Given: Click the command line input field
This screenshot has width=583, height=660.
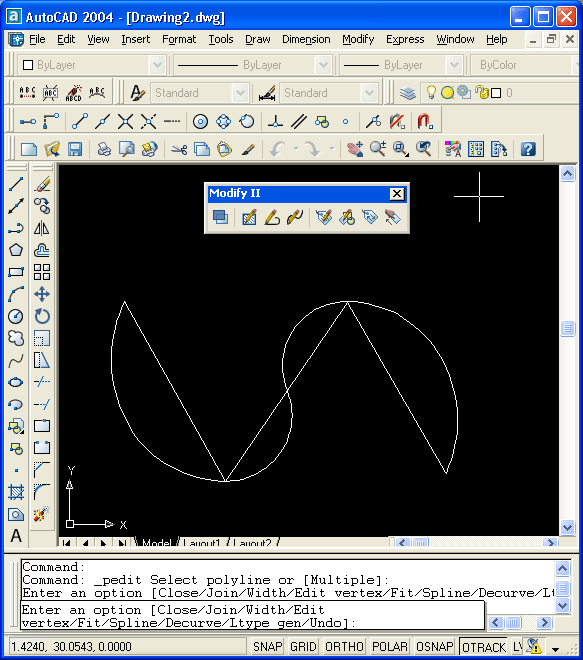Looking at the screenshot, I should click(x=253, y=616).
